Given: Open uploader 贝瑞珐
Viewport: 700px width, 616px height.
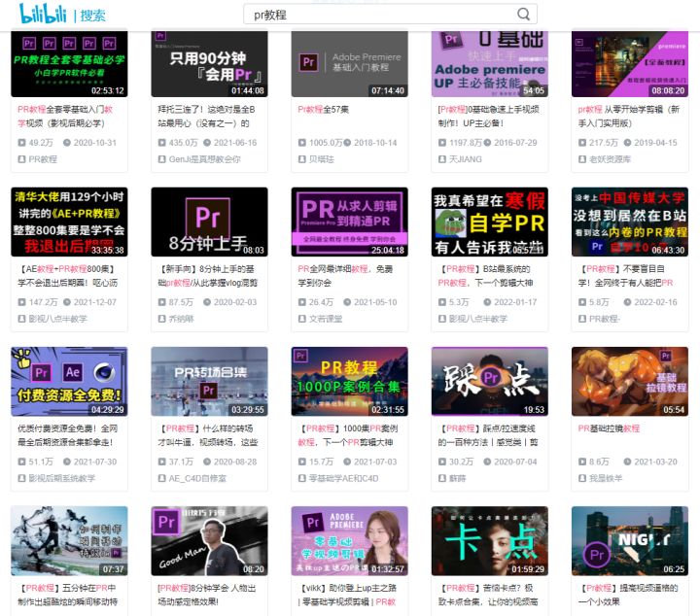Looking at the screenshot, I should tap(322, 159).
